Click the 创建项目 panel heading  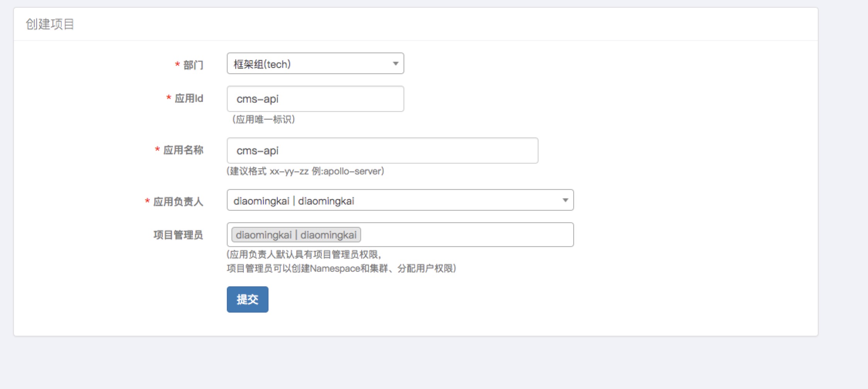coord(50,24)
